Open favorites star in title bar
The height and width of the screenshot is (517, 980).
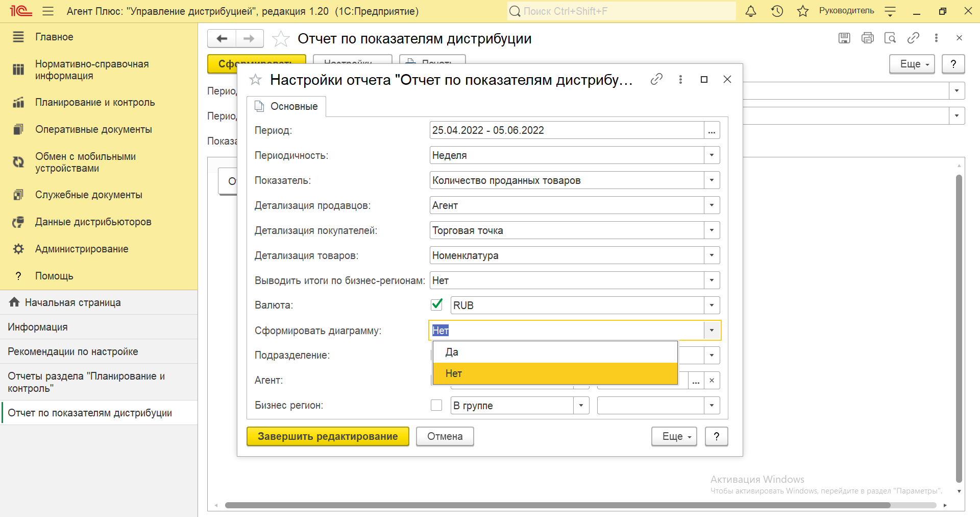pyautogui.click(x=803, y=11)
